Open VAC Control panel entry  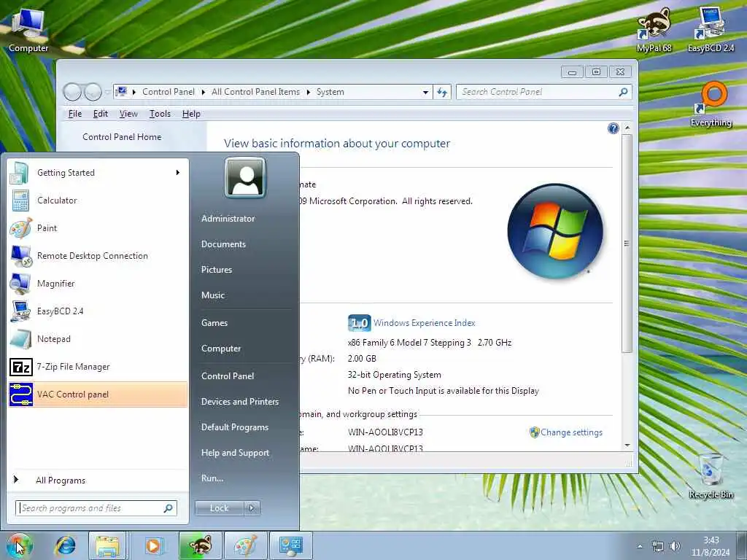point(98,394)
